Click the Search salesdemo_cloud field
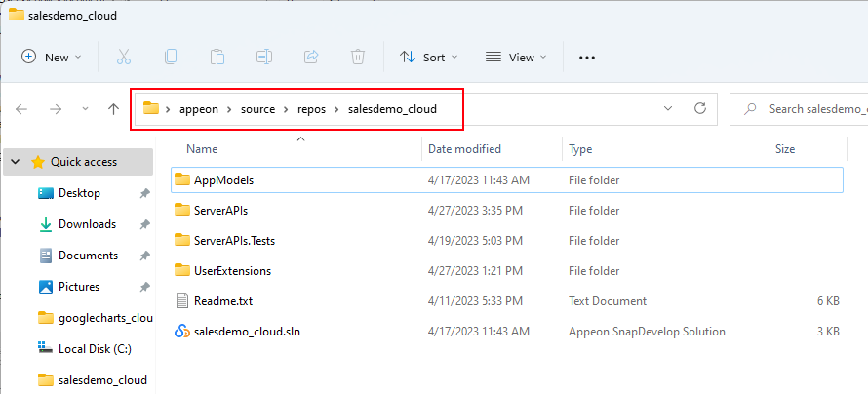 point(809,109)
